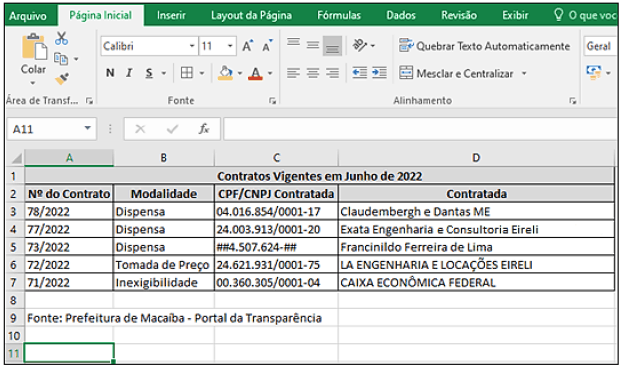Select column D header
The image size is (626, 370).
pos(476,158)
